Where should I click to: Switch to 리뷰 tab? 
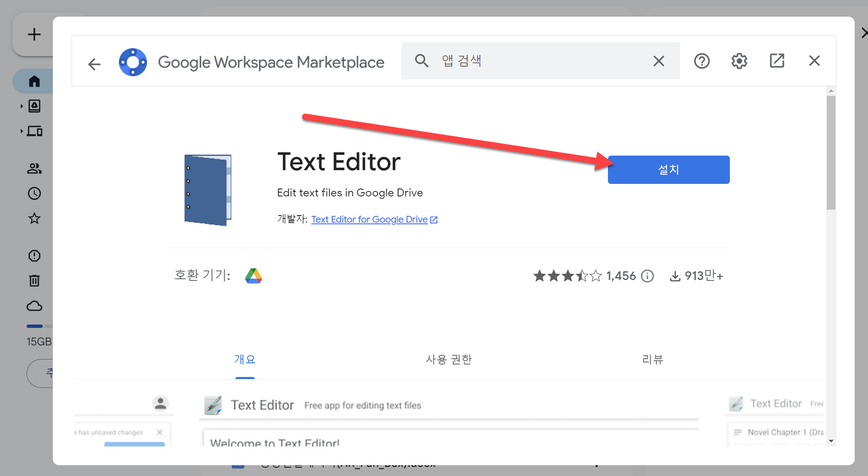(652, 359)
